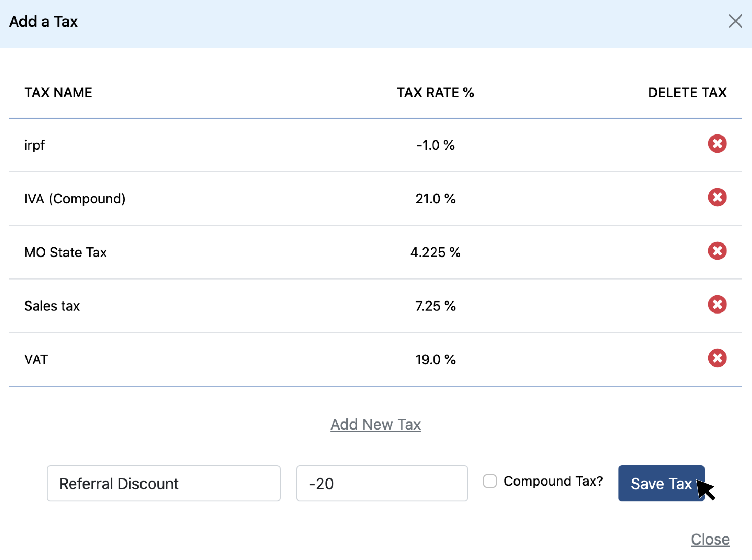The image size is (752, 560).
Task: Select the VAT tax name
Action: pyautogui.click(x=36, y=359)
